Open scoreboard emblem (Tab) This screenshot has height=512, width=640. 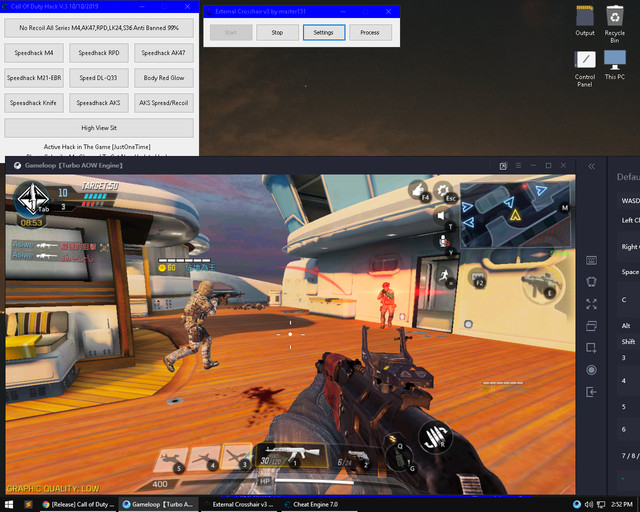[32, 199]
